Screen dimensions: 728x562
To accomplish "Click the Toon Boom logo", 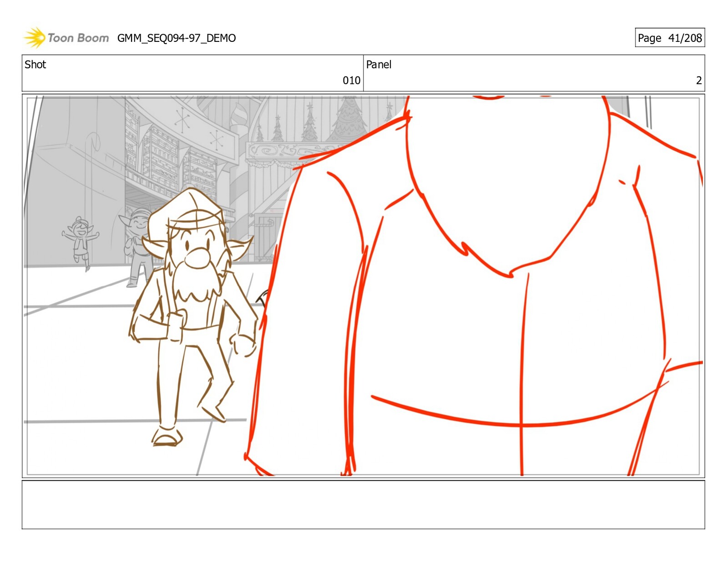I will point(66,38).
